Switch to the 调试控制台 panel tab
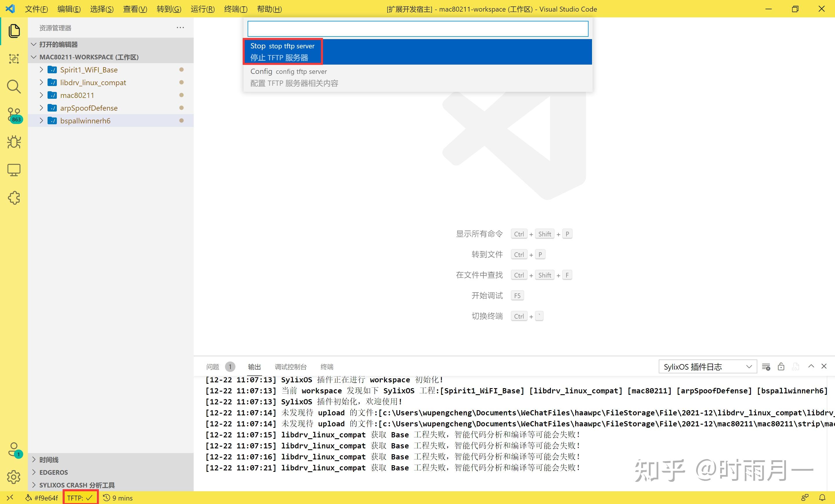Image resolution: width=835 pixels, height=504 pixels. point(291,367)
